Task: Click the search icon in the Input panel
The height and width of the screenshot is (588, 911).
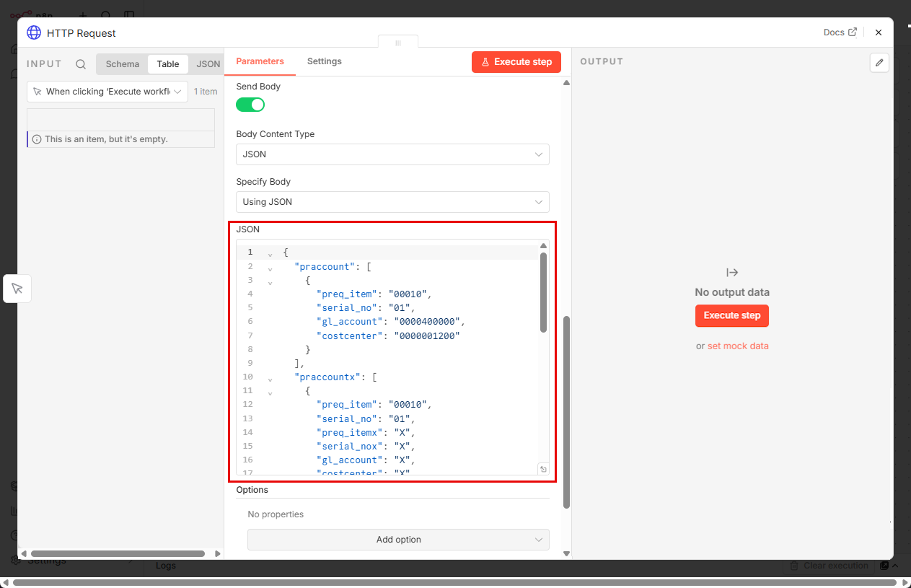Action: 81,64
